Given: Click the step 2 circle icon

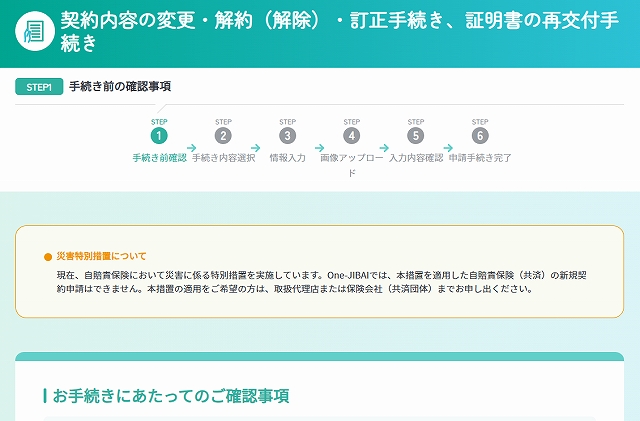Looking at the screenshot, I should 223,136.
